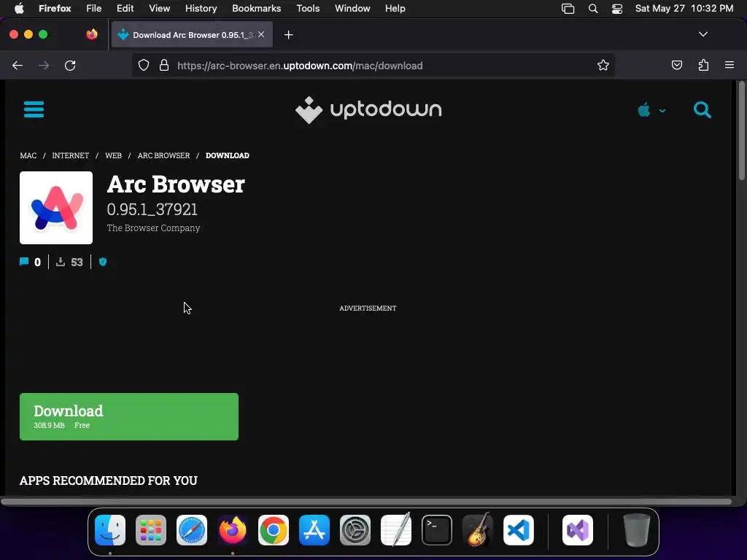Click the comments bubble icon
This screenshot has height=560, width=747.
24,262
